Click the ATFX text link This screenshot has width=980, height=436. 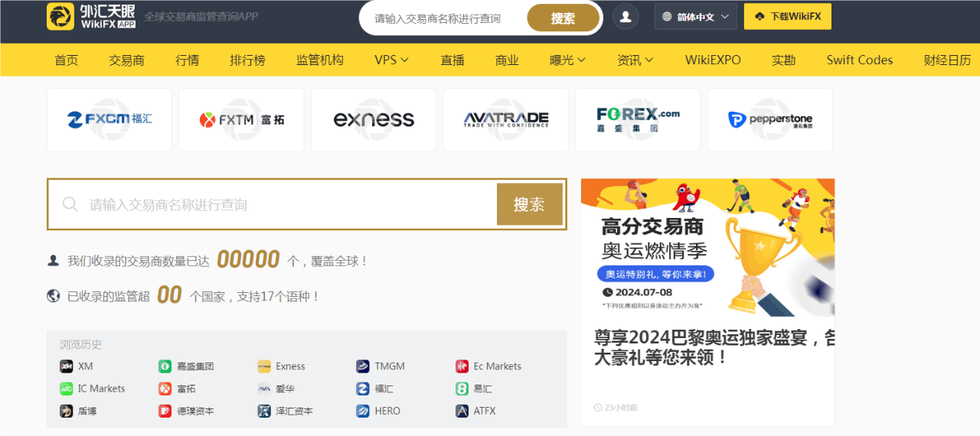[x=485, y=411]
